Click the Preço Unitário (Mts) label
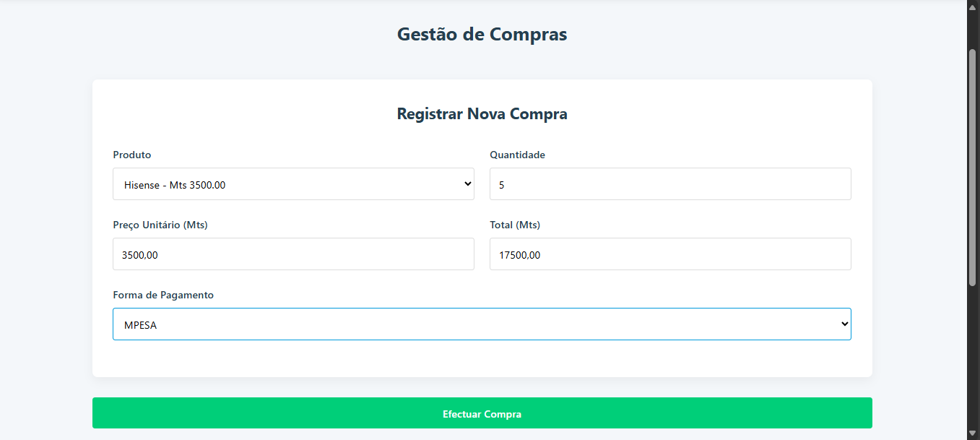 click(160, 225)
